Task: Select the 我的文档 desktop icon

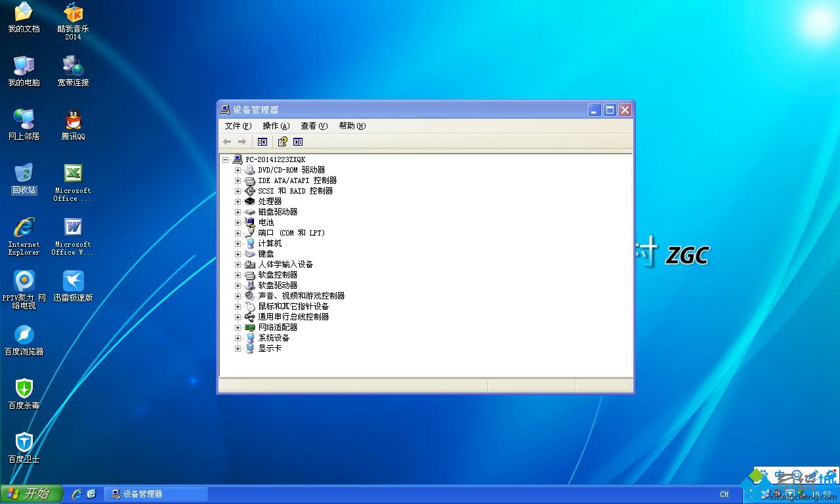Action: [24, 18]
